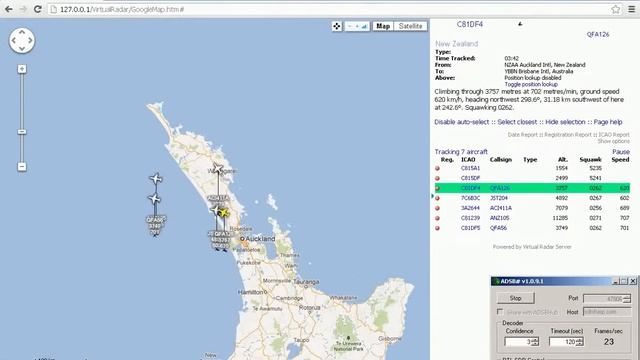Image resolution: width=640 pixels, height=360 pixels.
Task: Click the Timeout (sec) spinner arrows
Action: [579, 342]
